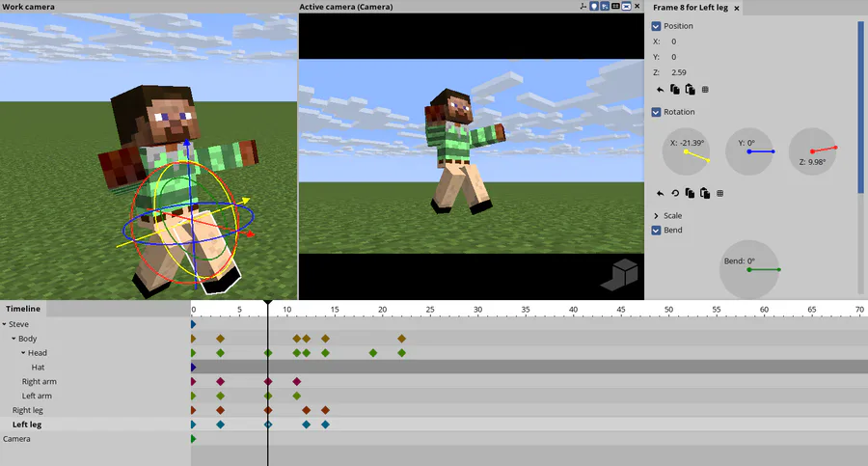Select Head keyframe at frame 19

[x=373, y=353]
